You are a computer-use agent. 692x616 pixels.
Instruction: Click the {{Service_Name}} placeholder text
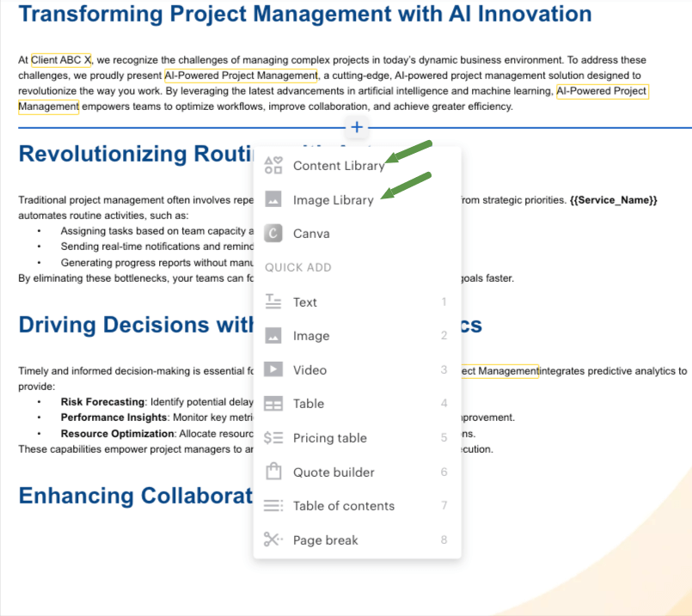614,200
